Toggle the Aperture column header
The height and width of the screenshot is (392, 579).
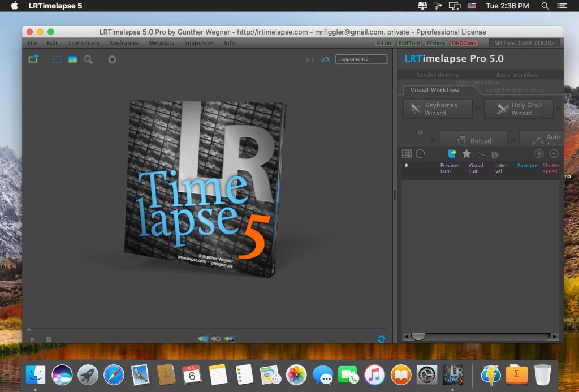(x=527, y=165)
